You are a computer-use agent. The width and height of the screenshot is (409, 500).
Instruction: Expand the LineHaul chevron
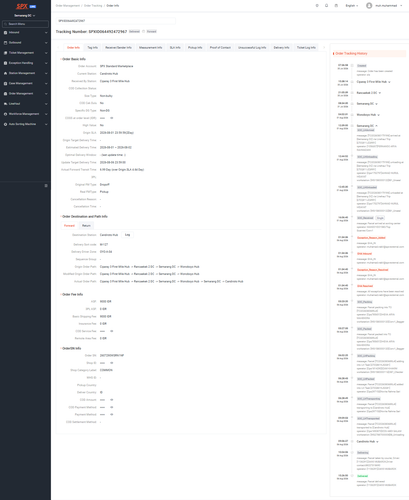click(x=46, y=104)
